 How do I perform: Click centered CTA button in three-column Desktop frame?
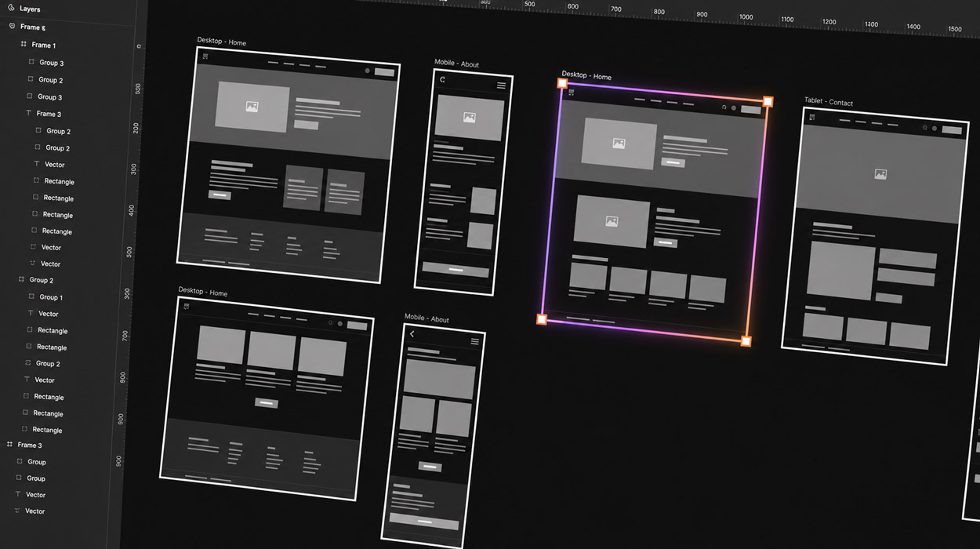[266, 403]
